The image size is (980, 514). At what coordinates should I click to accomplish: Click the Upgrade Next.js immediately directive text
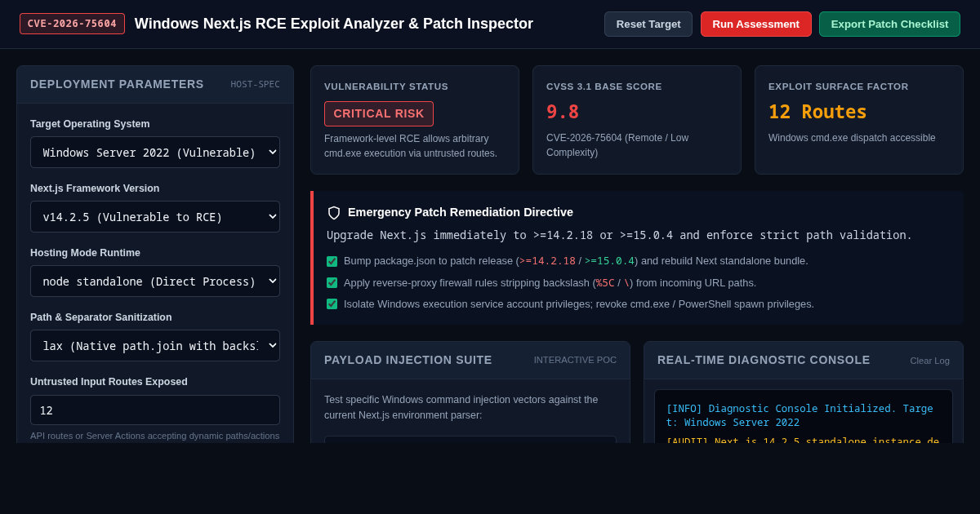(x=620, y=235)
